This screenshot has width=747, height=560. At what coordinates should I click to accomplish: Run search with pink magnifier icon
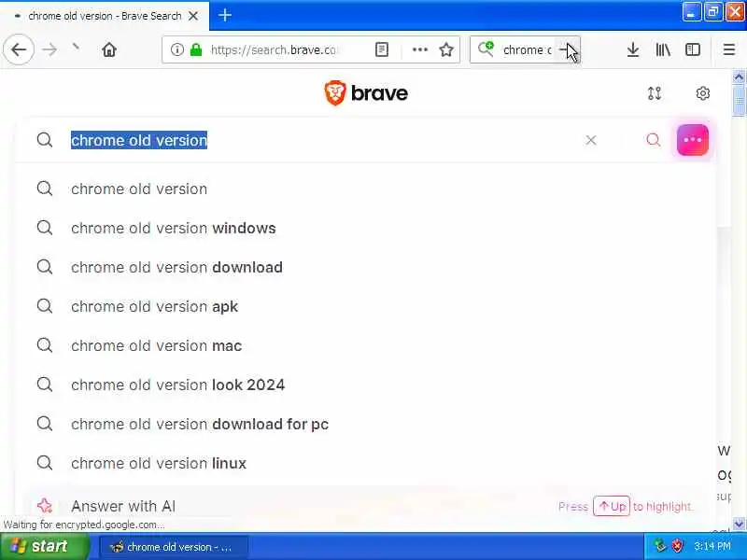click(653, 140)
